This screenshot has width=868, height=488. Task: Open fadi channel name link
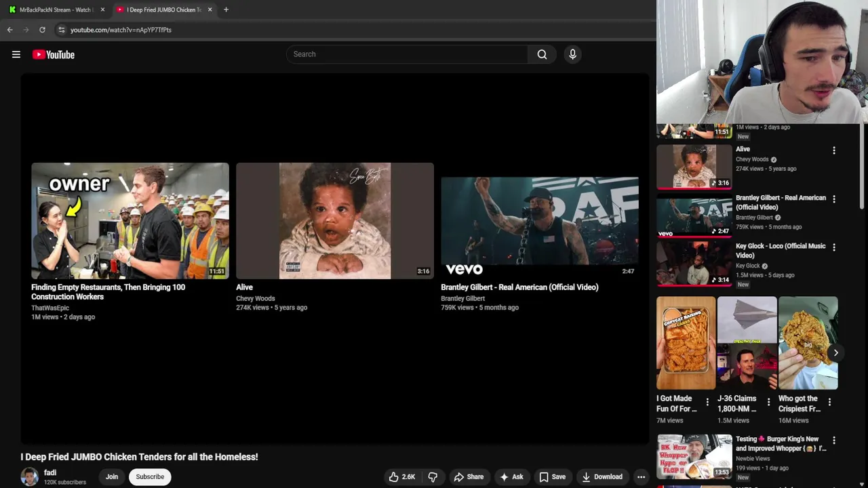50,472
